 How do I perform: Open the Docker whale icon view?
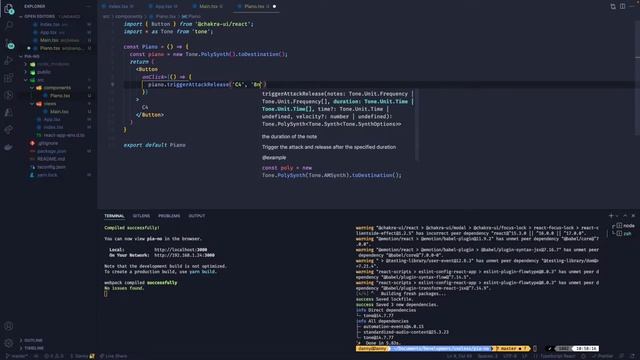(x=9, y=147)
